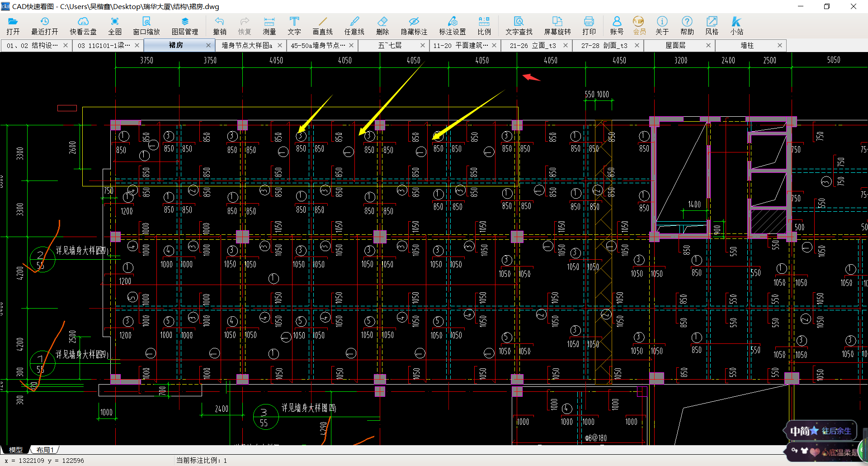Open the 最近打开 recent files list
The image size is (868, 466).
pos(44,26)
